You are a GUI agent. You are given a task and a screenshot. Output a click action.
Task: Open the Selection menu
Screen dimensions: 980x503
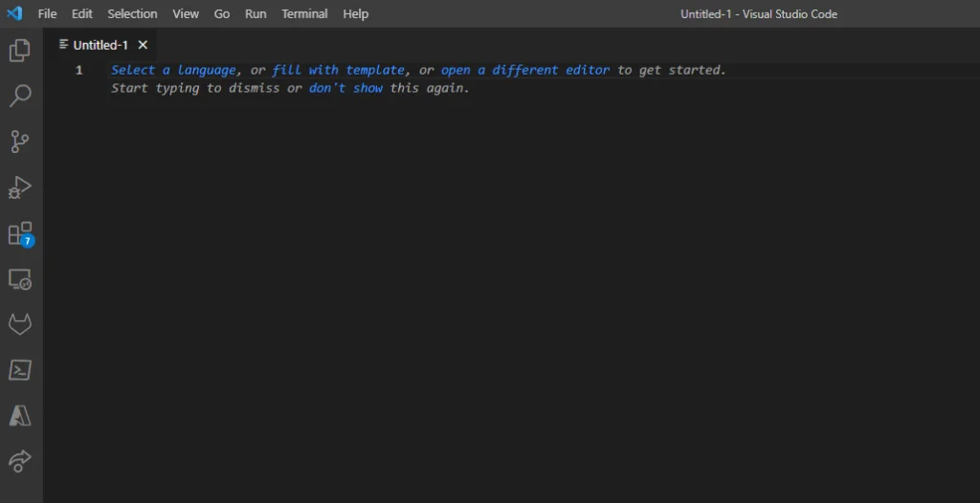coord(132,13)
